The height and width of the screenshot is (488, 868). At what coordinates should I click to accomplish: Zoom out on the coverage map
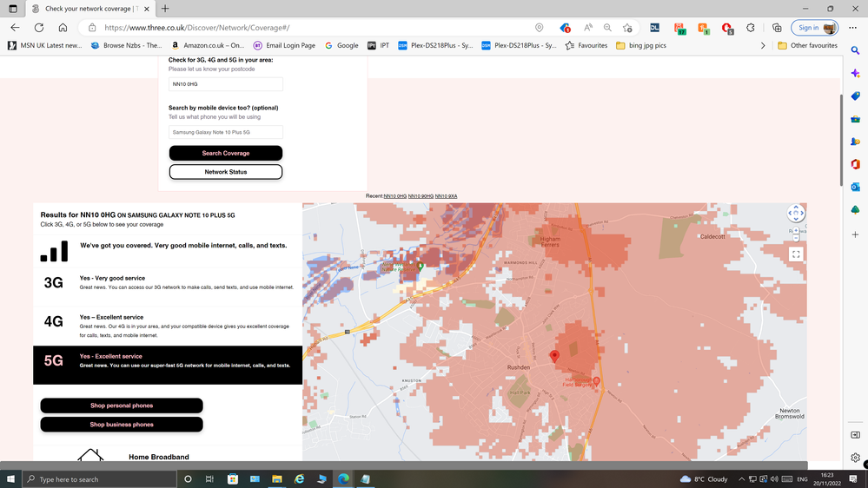(796, 239)
